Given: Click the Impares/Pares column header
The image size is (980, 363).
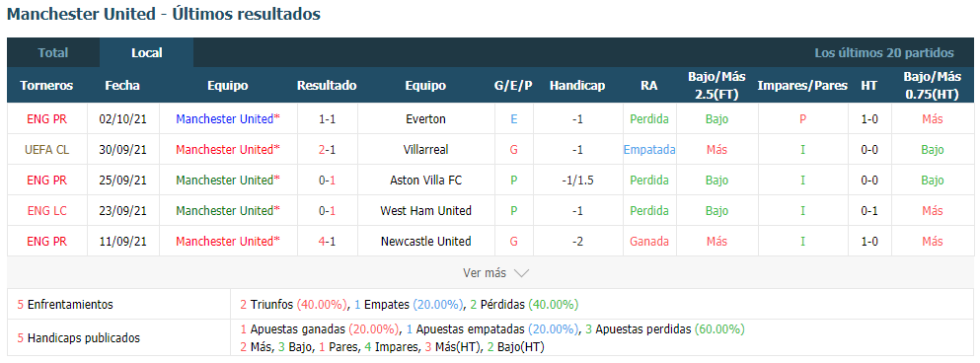Looking at the screenshot, I should [x=802, y=86].
